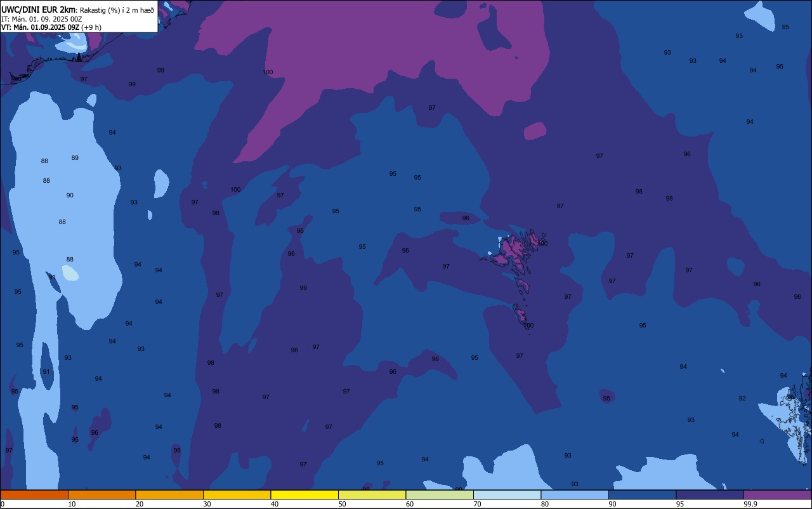Screen dimensions: 812x509
Task: Click the title text 'UWC/DINI EUR 2km'
Action: click(39, 9)
